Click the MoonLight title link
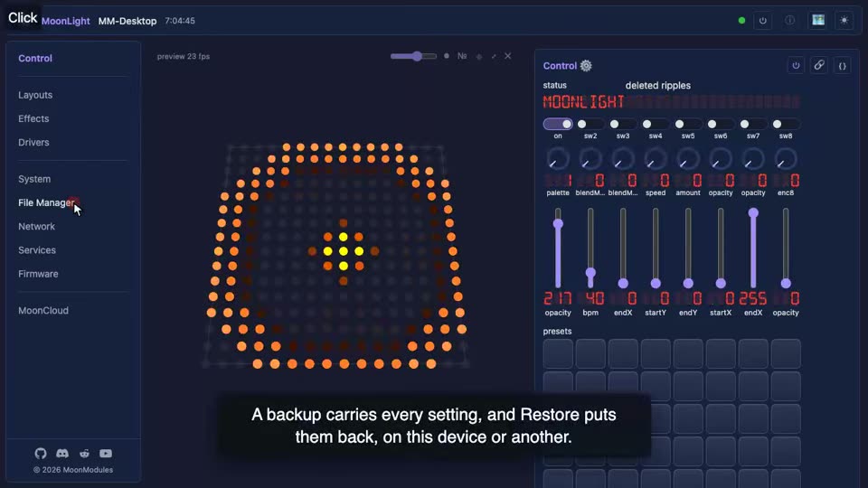Viewport: 868px width, 488px height. [65, 21]
